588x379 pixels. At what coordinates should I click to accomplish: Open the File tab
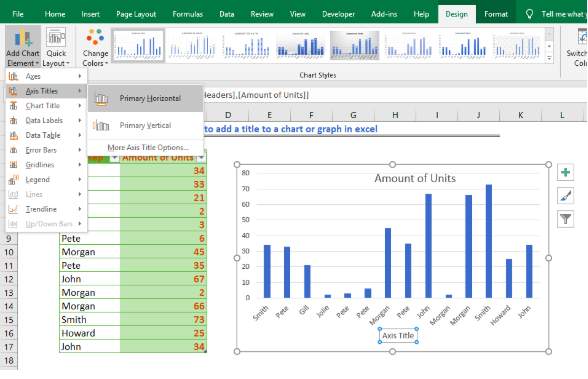tap(18, 14)
